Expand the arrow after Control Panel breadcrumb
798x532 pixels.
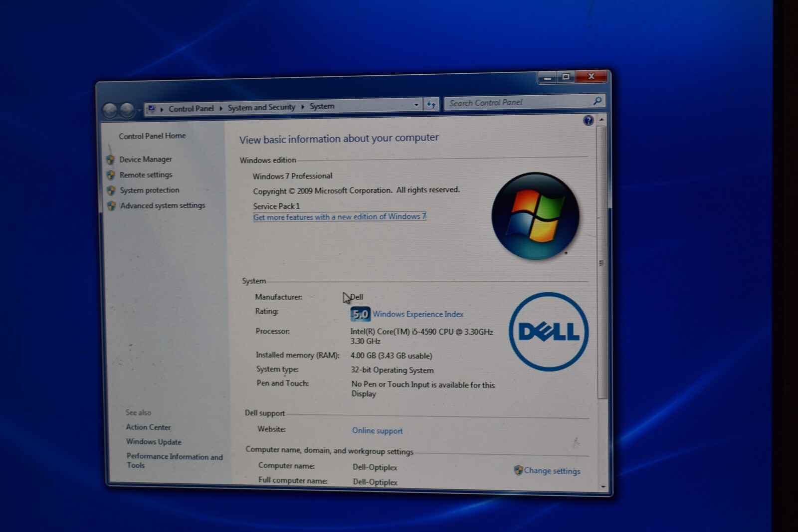click(x=221, y=108)
